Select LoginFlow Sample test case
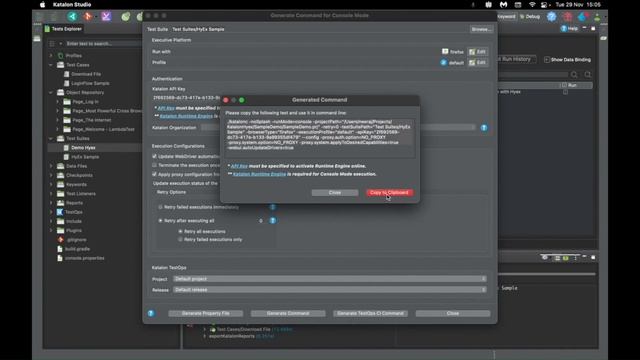Screen dimensions: 640x360 (90, 83)
